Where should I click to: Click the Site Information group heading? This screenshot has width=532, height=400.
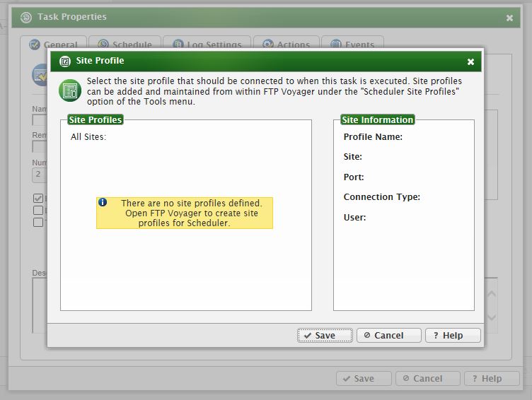click(x=377, y=119)
